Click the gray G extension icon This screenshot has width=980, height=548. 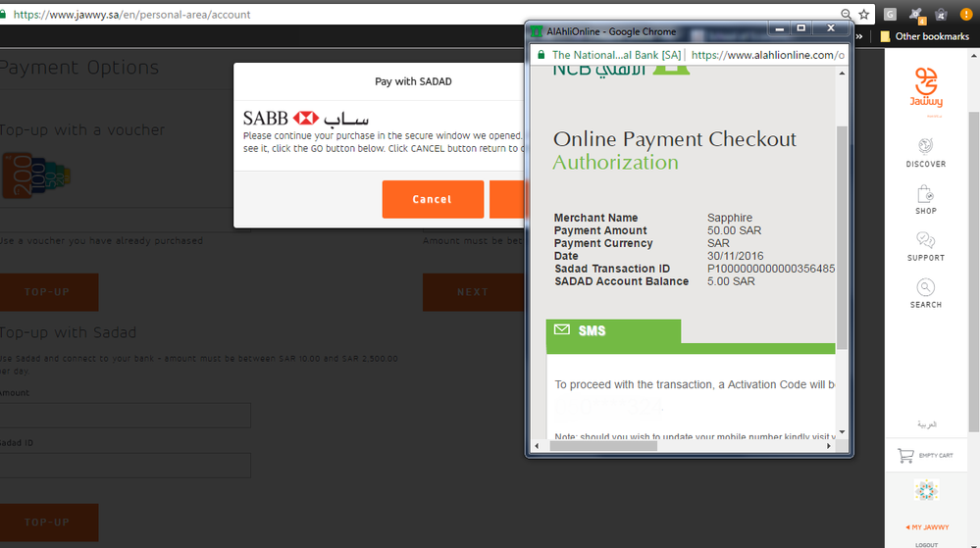point(890,15)
